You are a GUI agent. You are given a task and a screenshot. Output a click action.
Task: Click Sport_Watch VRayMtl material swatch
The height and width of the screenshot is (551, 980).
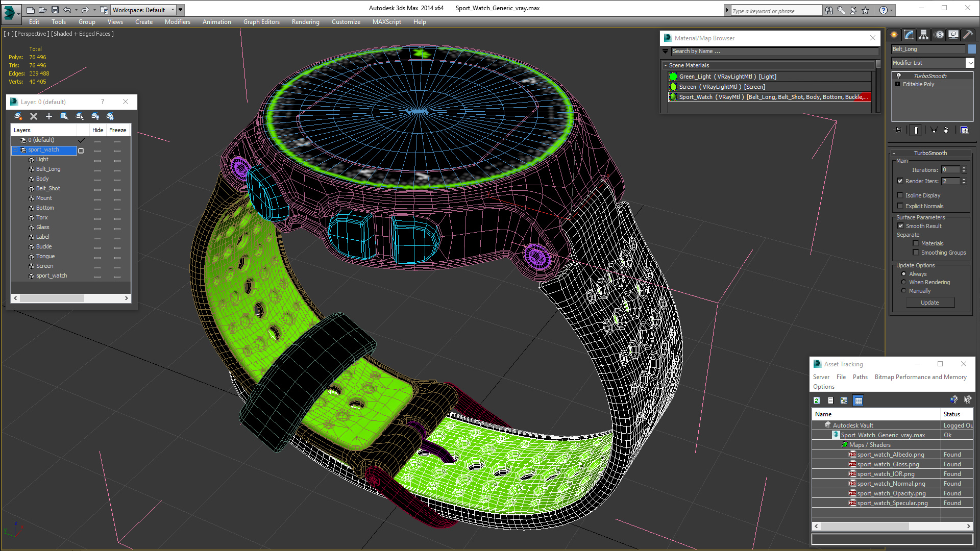[x=672, y=97]
